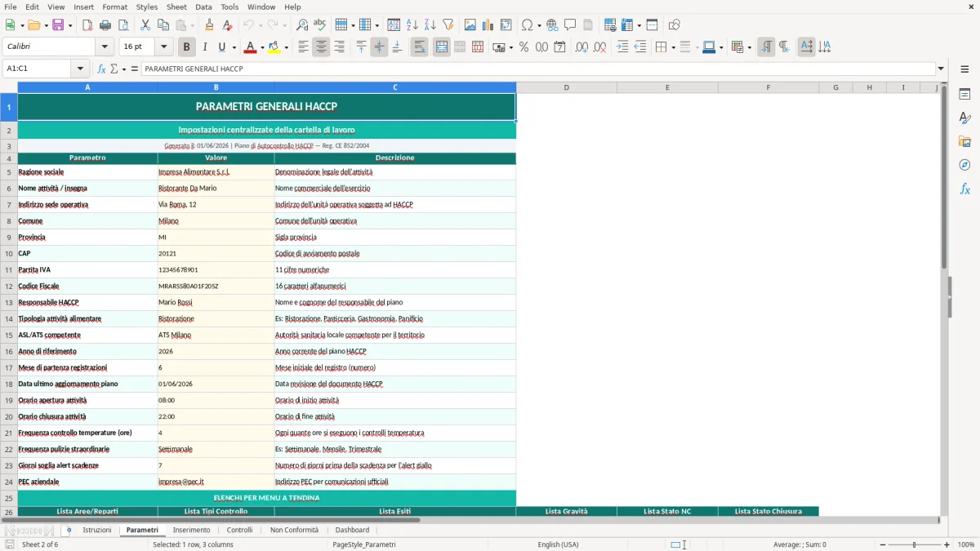
Task: Toggle Underline formatting
Action: pyautogui.click(x=221, y=47)
